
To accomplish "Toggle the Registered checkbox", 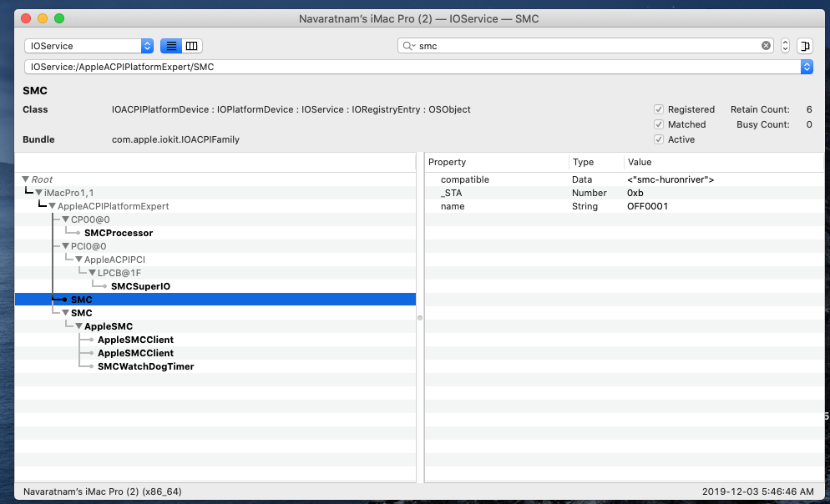I will [x=659, y=109].
